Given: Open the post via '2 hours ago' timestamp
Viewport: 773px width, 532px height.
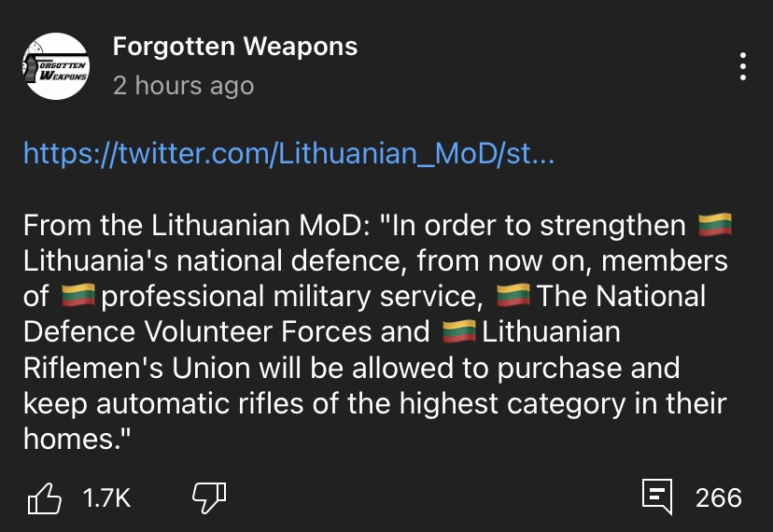Looking at the screenshot, I should [x=183, y=86].
